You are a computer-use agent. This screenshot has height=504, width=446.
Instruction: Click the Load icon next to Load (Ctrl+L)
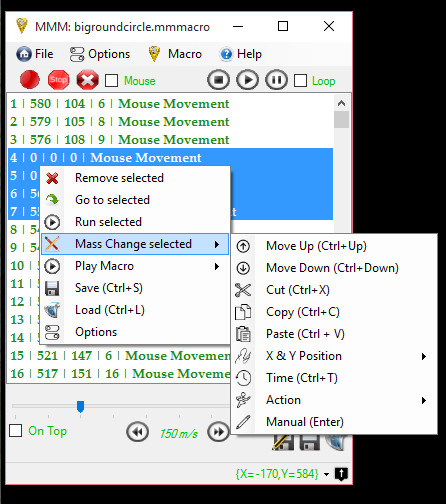[52, 310]
